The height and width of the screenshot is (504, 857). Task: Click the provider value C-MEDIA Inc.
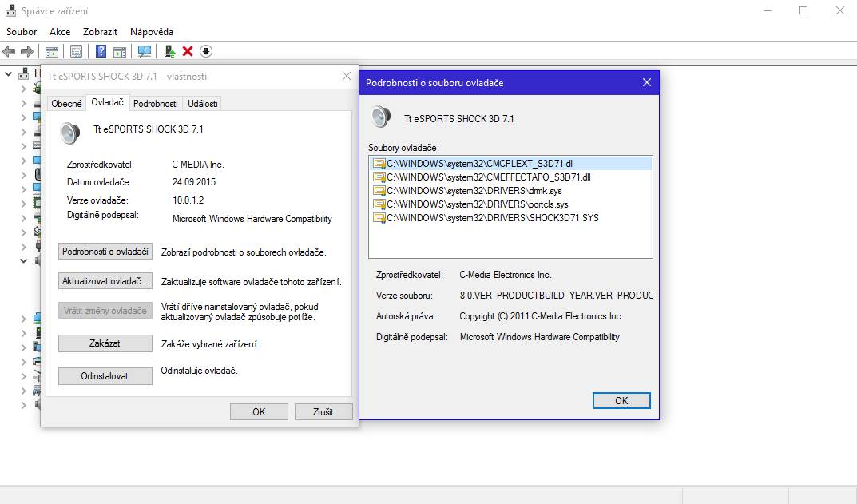198,165
